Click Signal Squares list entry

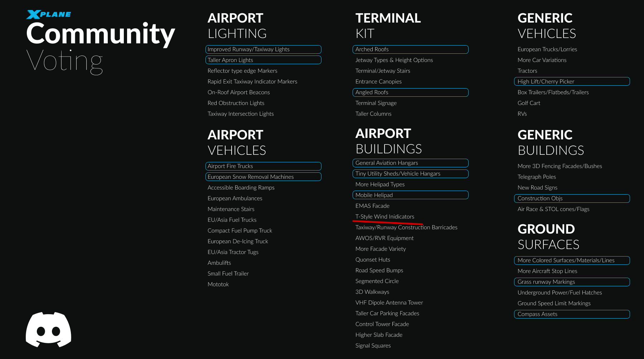pyautogui.click(x=373, y=346)
